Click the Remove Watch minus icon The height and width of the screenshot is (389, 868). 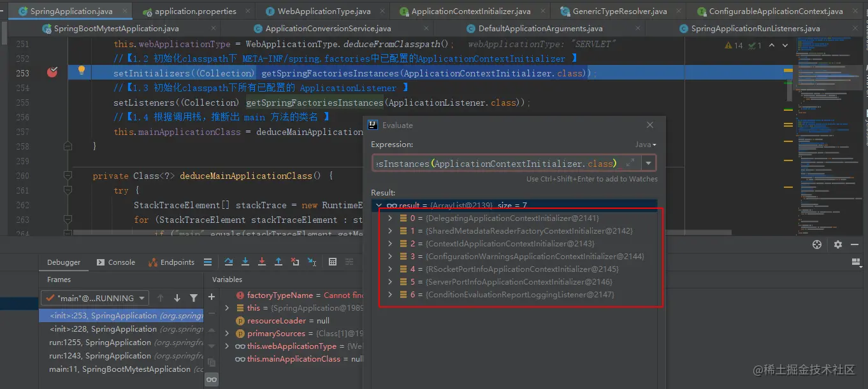point(212,314)
